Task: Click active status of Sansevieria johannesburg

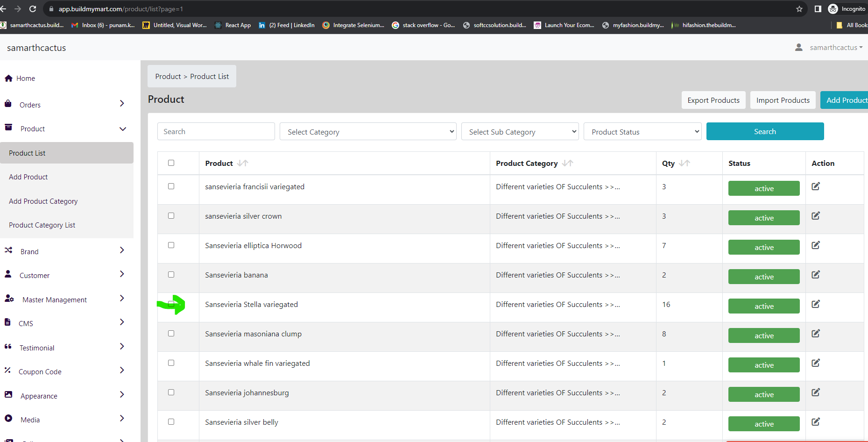Action: (x=764, y=394)
